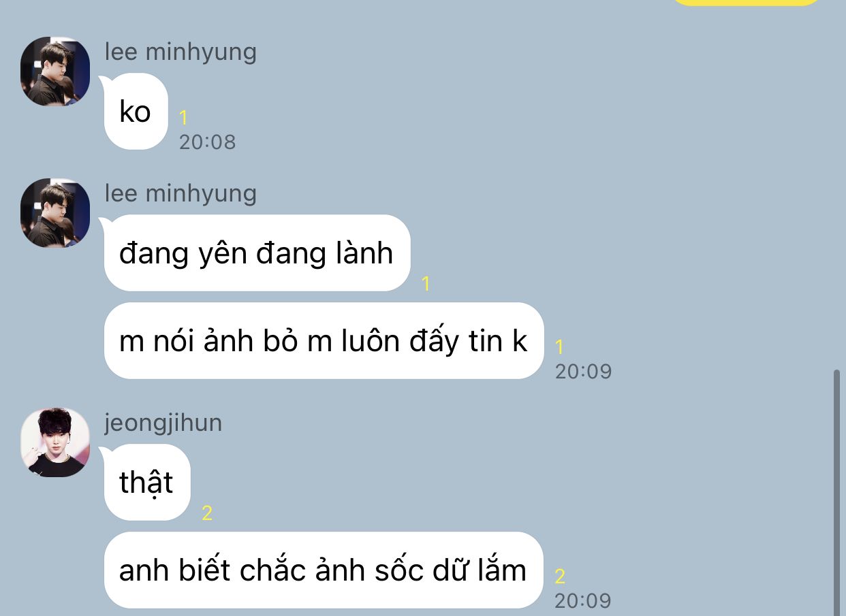Image resolution: width=846 pixels, height=616 pixels.
Task: Tap the "anh biết chắc ảnh sốc dữ lắm" message
Action: point(323,570)
